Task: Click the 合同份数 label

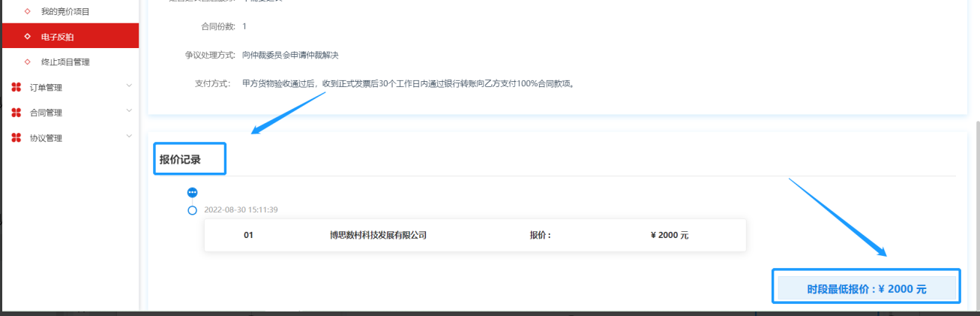Action: (x=218, y=26)
